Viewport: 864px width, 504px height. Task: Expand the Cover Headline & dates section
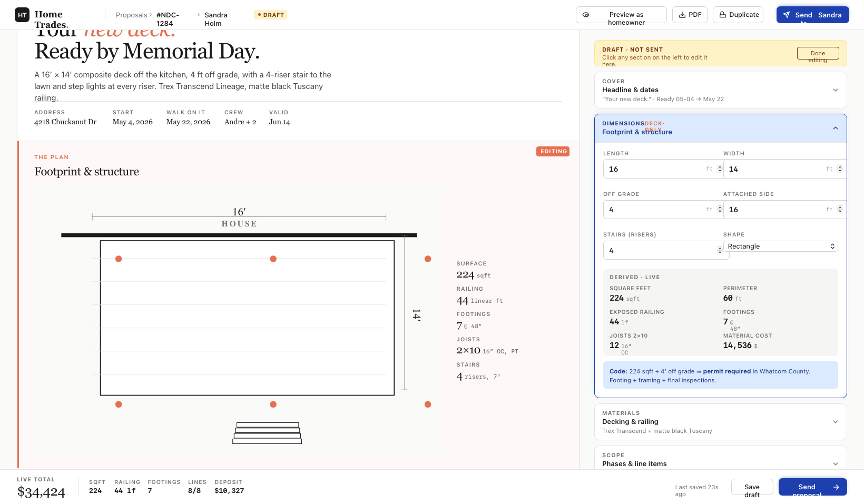coord(720,90)
